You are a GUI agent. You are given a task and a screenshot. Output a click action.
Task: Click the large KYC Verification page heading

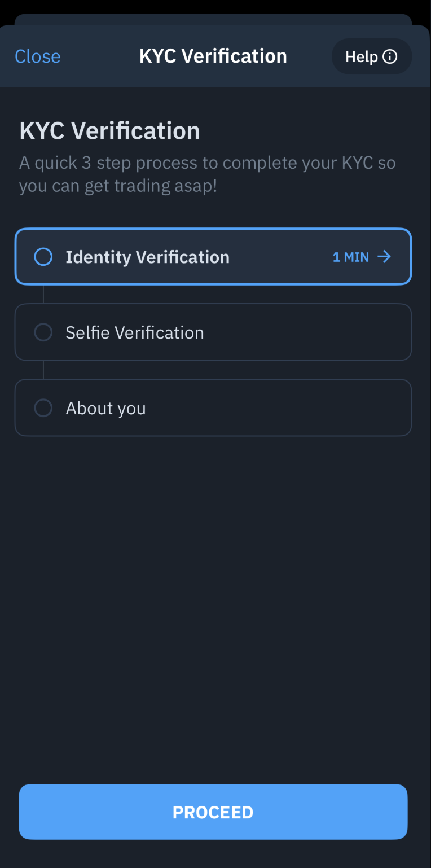point(109,131)
